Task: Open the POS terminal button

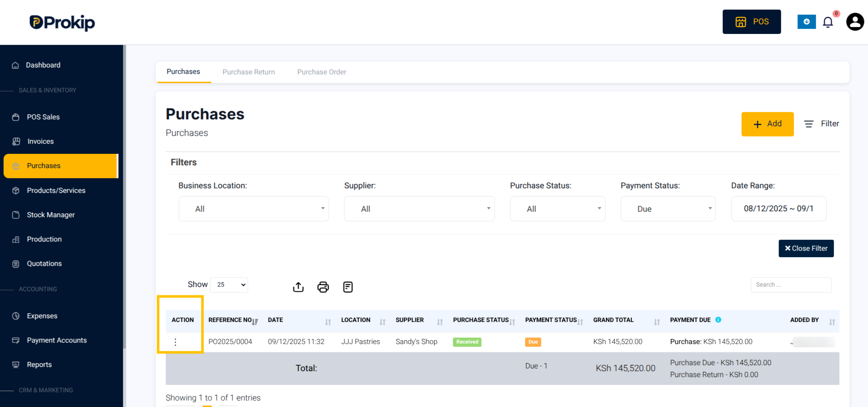Action: tap(751, 22)
